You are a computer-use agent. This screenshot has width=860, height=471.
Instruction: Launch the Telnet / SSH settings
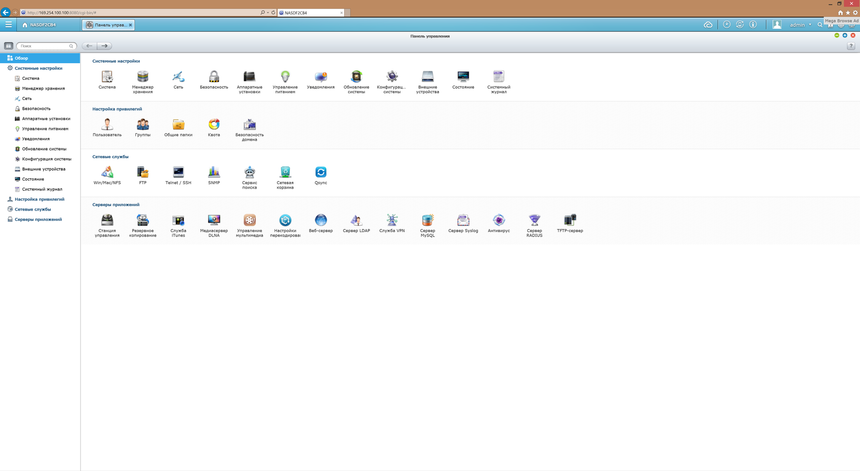click(x=178, y=173)
